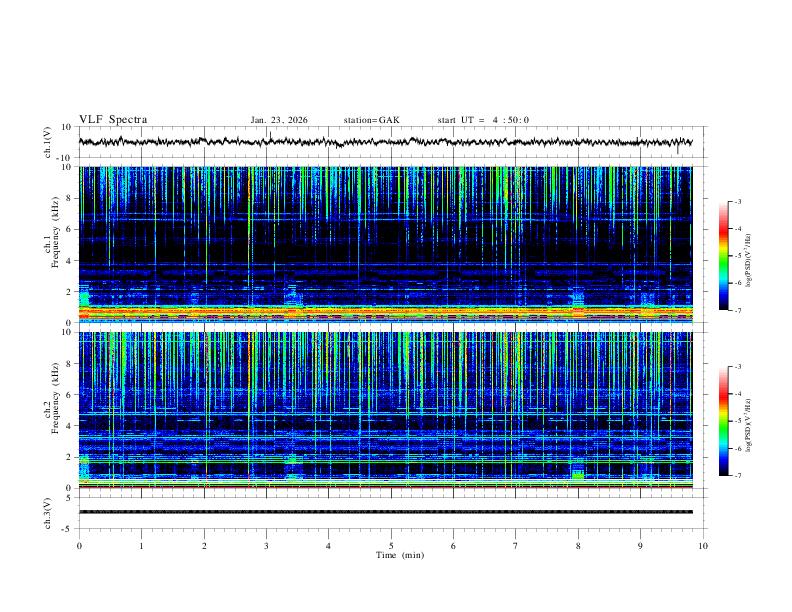The image size is (792, 612).
Task: Click the ch.1 voltage waveform trace
Action: (x=385, y=142)
